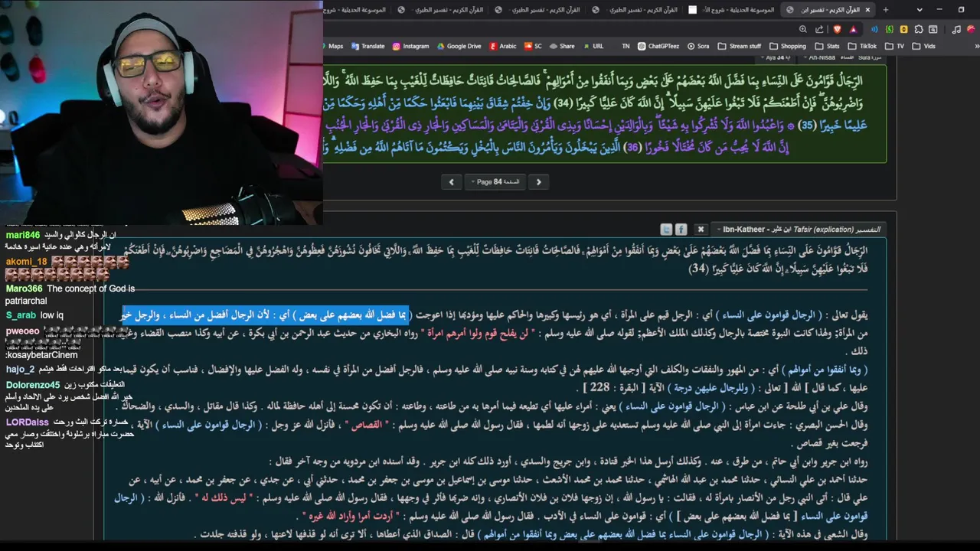Open the SC SoundCloud bookmark
Image resolution: width=980 pixels, height=551 pixels.
(533, 46)
